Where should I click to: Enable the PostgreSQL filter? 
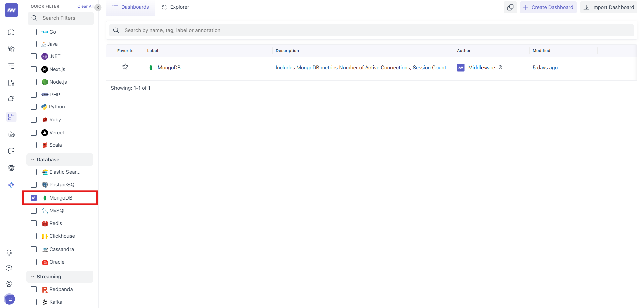click(34, 185)
